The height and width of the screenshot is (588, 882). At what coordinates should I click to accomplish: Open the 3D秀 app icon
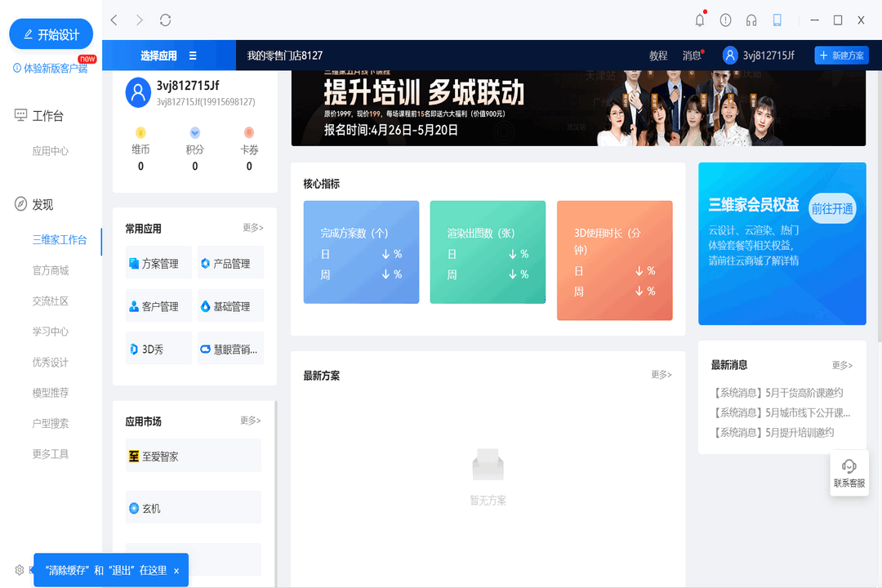(x=158, y=347)
